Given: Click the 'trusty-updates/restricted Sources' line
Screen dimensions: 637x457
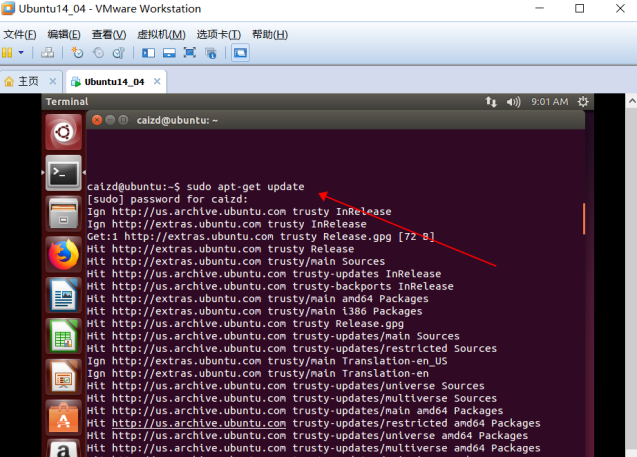Looking at the screenshot, I should (x=292, y=349).
